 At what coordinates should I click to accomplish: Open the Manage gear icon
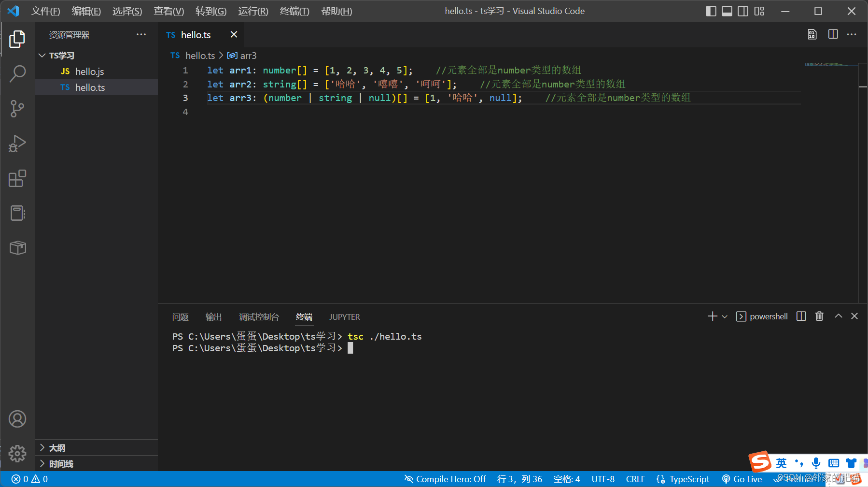point(17,453)
